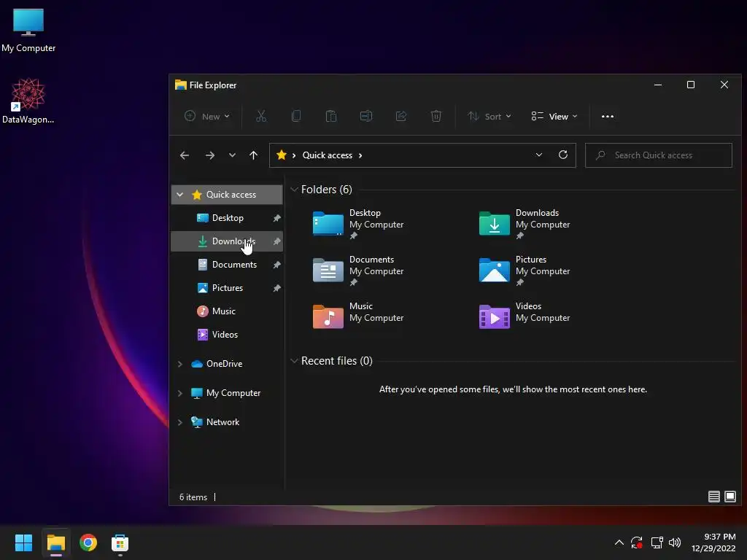The image size is (747, 560).
Task: Select Pictures in navigation pane
Action: point(227,287)
